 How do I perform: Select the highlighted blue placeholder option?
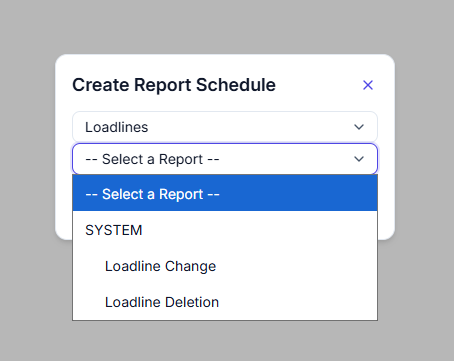point(225,193)
